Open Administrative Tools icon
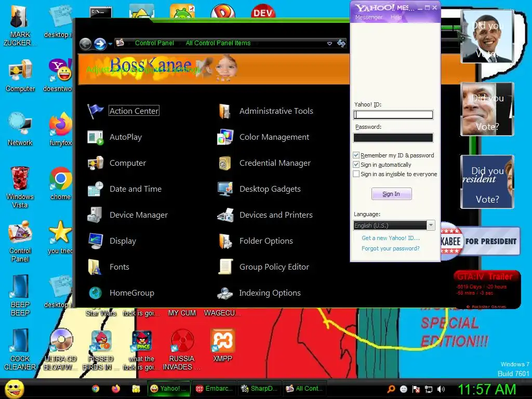The height and width of the screenshot is (399, 532). pos(225,111)
